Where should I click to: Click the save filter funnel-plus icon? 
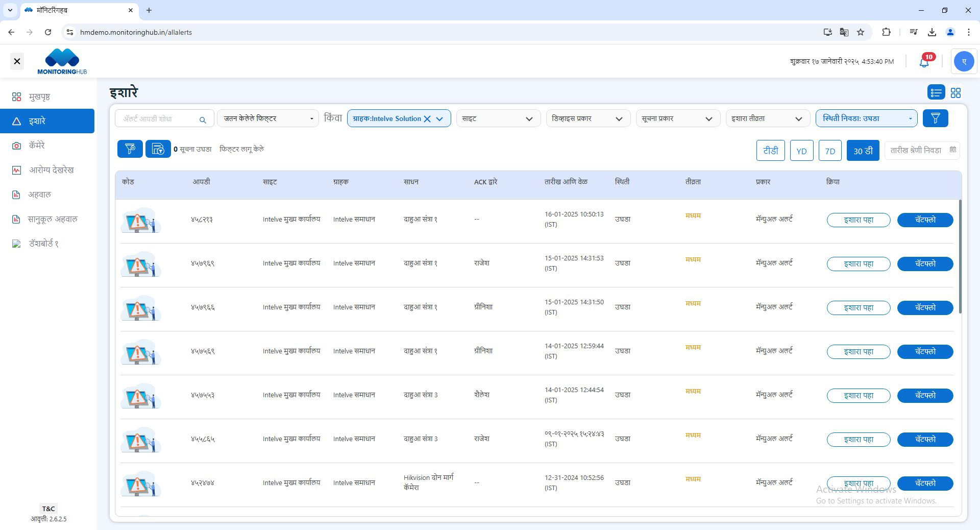130,149
